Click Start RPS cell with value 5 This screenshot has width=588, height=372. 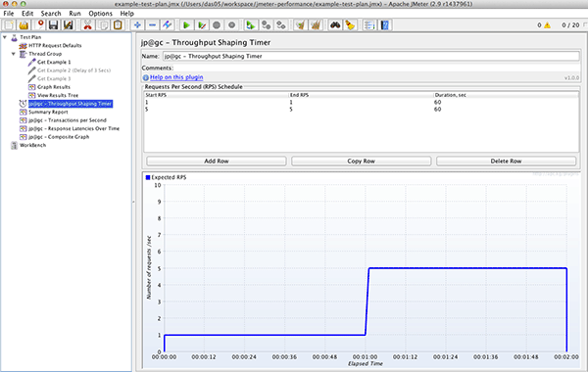(x=217, y=110)
